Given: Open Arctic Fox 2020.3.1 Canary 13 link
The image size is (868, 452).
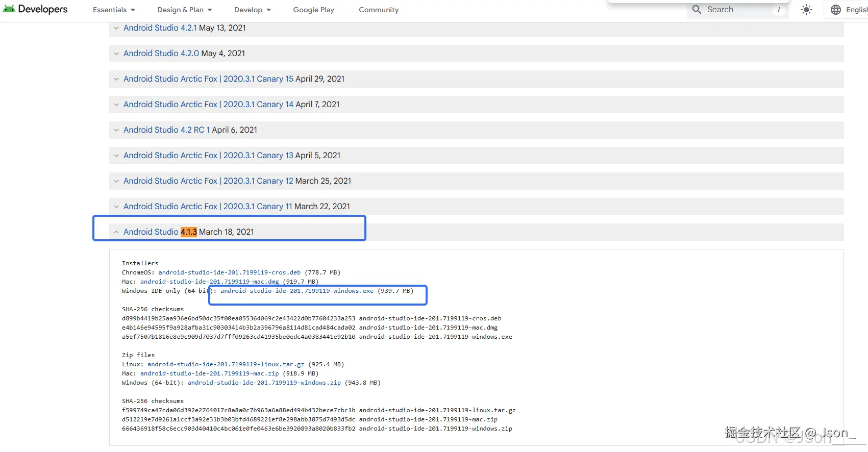Looking at the screenshot, I should pyautogui.click(x=208, y=155).
